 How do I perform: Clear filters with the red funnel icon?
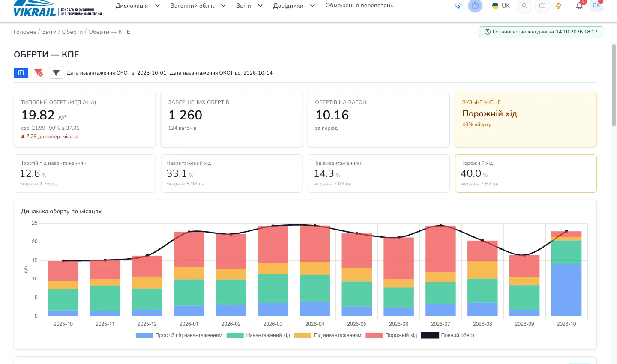[39, 73]
